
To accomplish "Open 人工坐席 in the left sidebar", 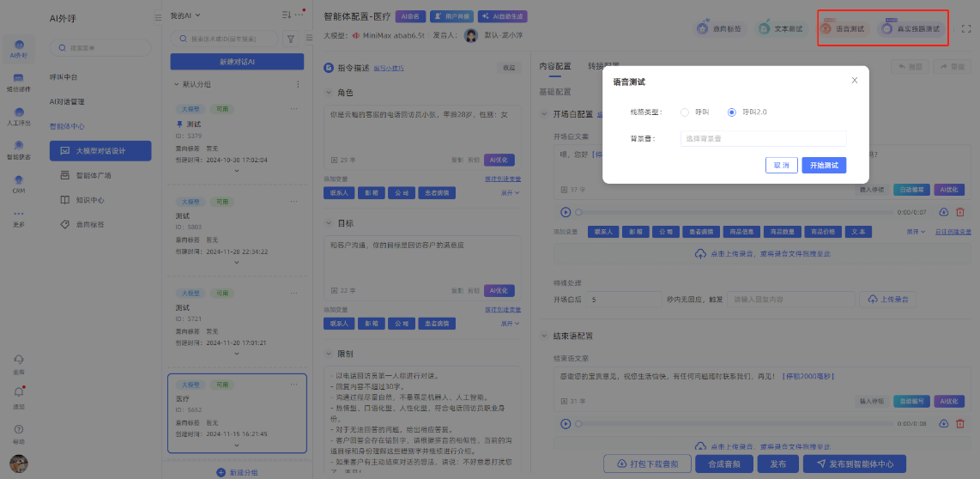I will 18,112.
